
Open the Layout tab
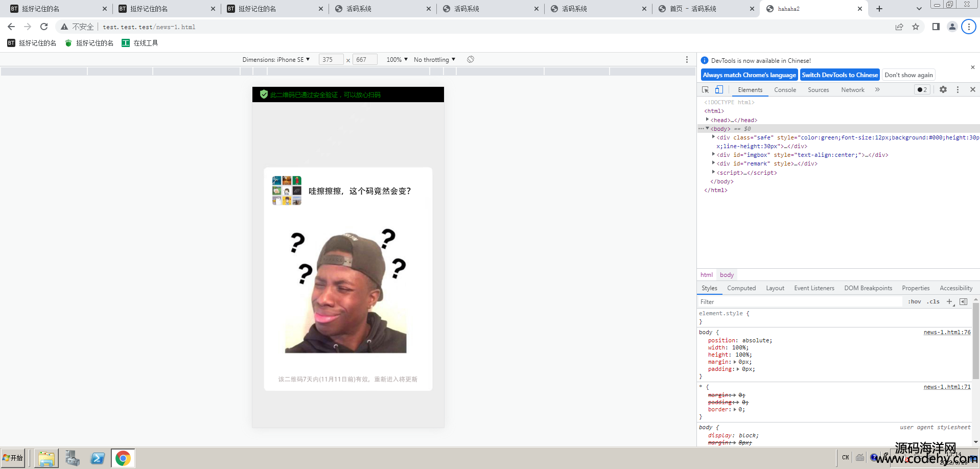[x=775, y=288]
